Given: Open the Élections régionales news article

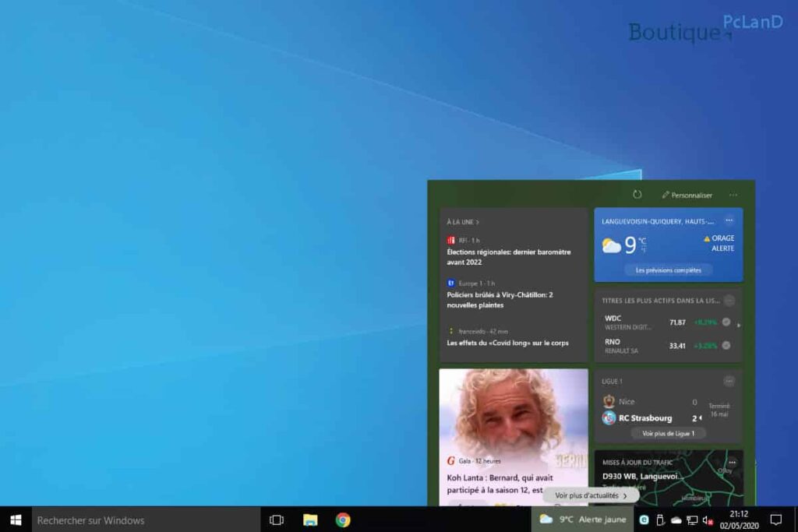Looking at the screenshot, I should pos(508,257).
